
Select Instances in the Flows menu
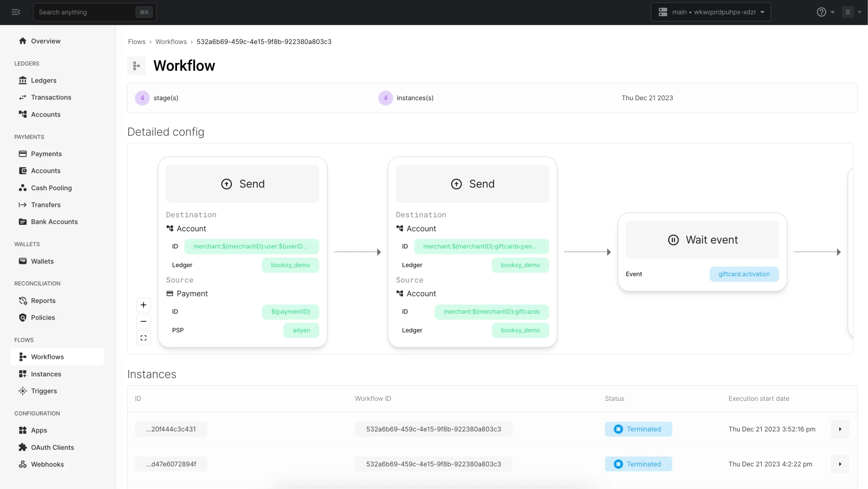[x=46, y=374]
